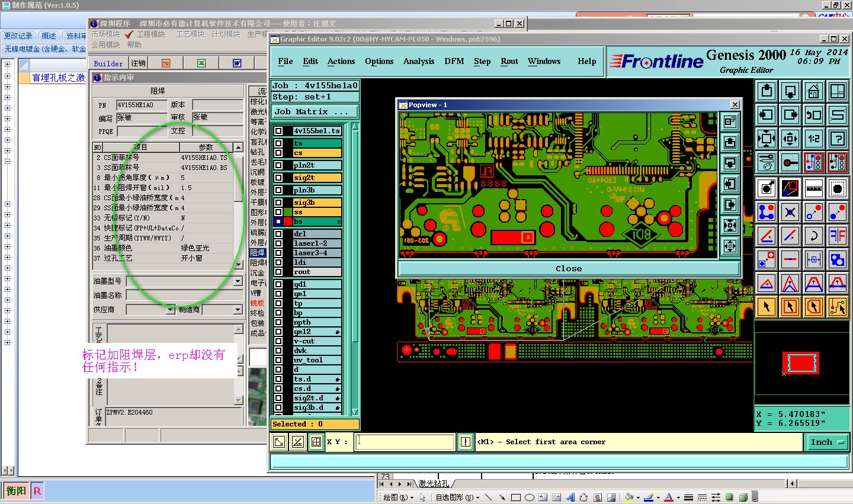Select the net-select arrow tool
The width and height of the screenshot is (853, 504).
click(x=837, y=306)
